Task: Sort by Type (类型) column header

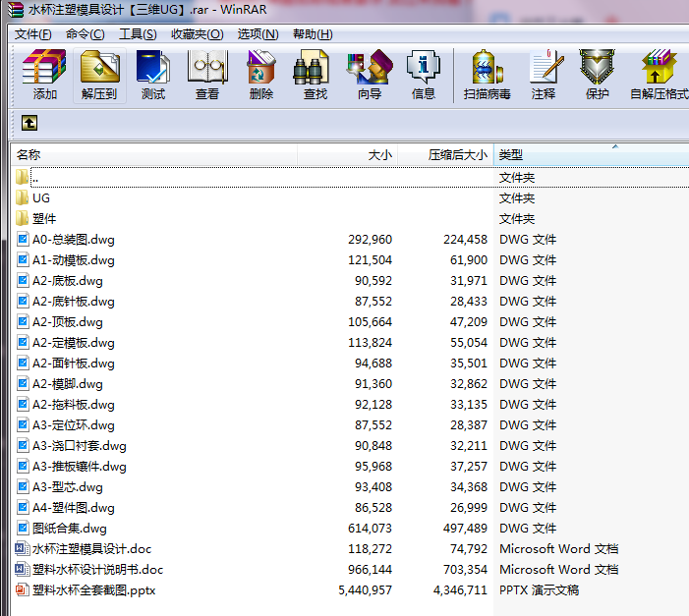Action: pos(591,154)
